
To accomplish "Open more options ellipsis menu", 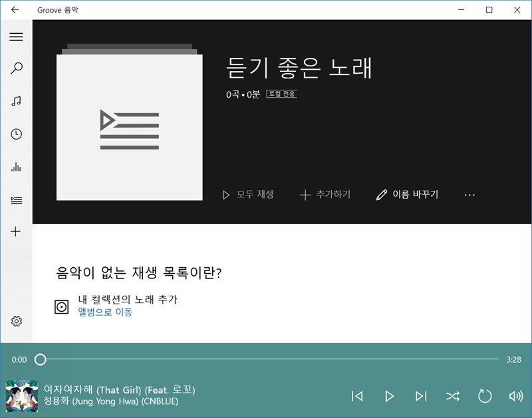I will pyautogui.click(x=469, y=195).
